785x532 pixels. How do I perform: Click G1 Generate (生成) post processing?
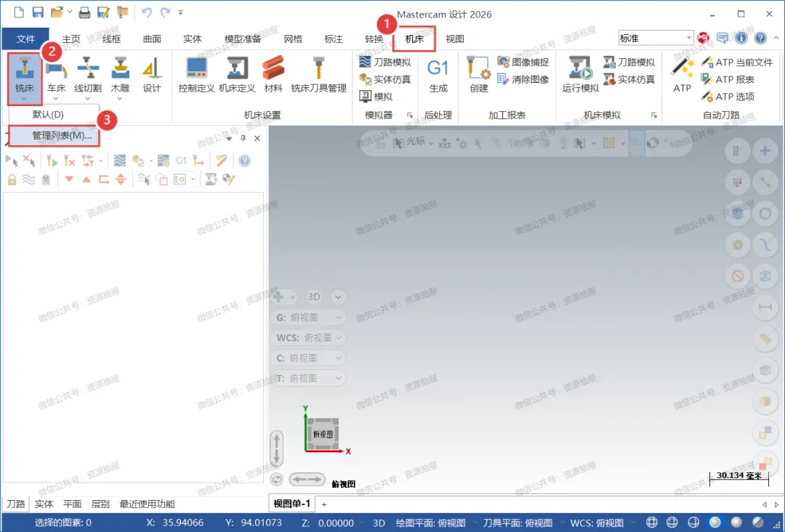438,75
